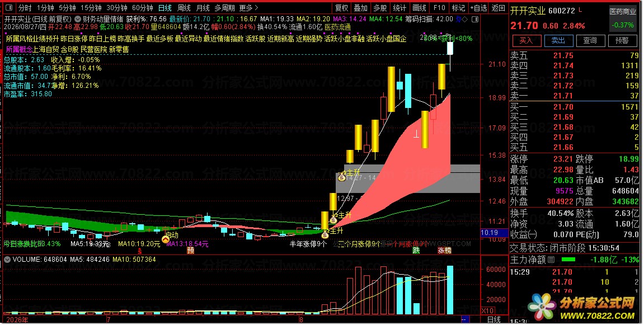Click the X10 volume scale label

coord(487,310)
